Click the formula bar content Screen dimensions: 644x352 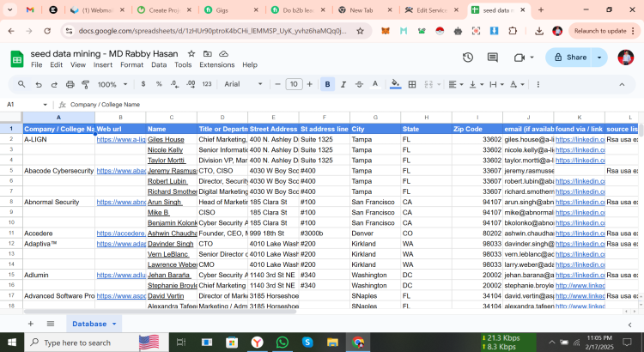pyautogui.click(x=105, y=105)
